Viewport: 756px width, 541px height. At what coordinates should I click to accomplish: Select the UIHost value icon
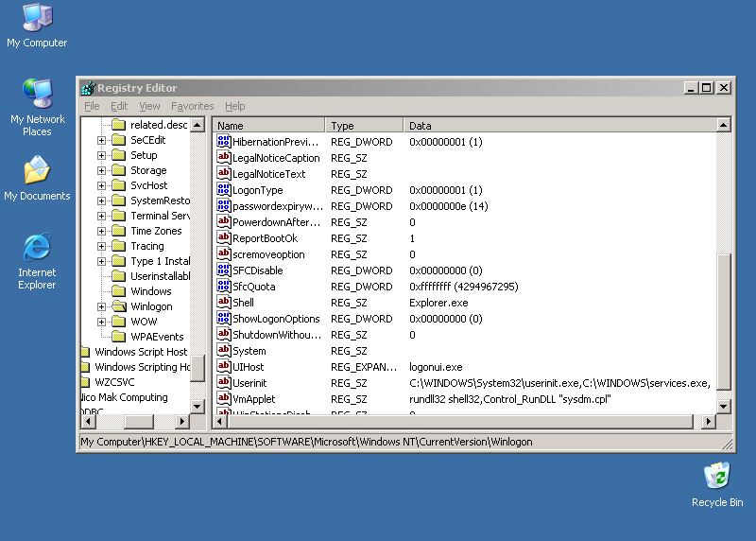coord(223,367)
